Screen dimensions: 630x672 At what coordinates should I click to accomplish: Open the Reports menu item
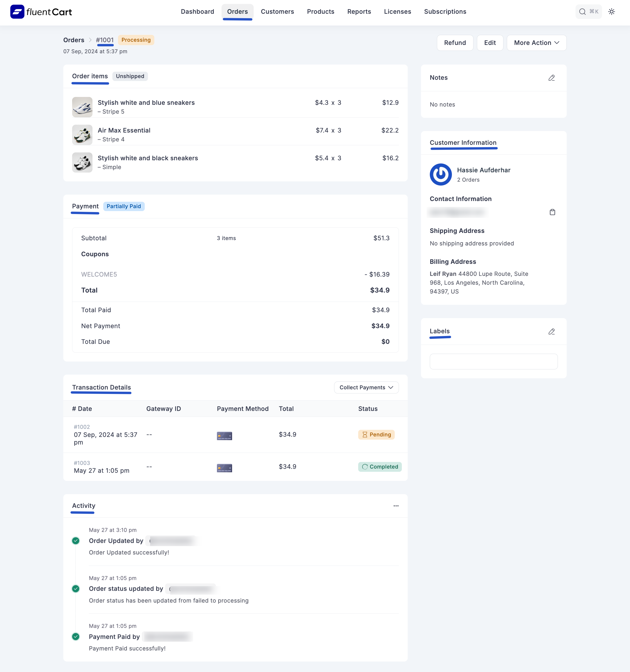click(x=359, y=12)
